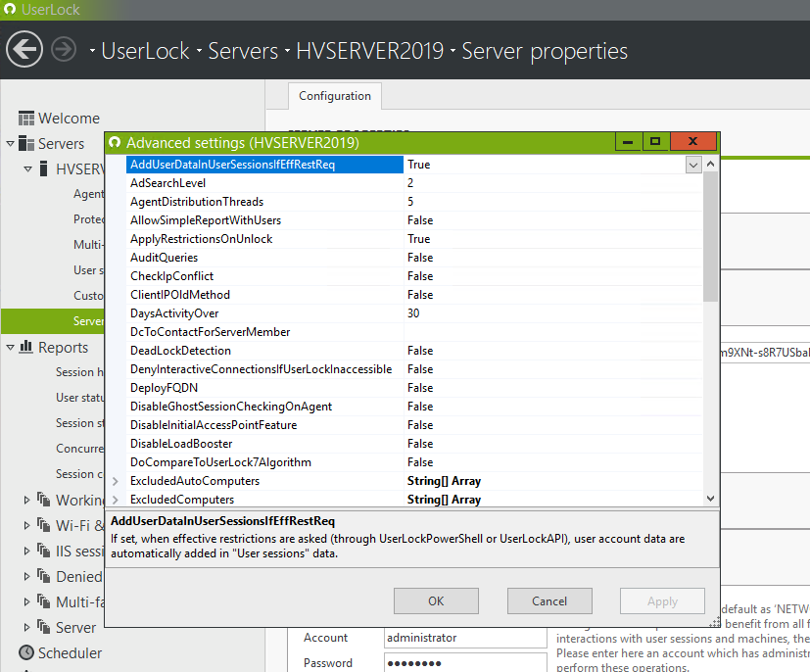
Task: Expand the IIS sessions reports node
Action: pyautogui.click(x=26, y=551)
